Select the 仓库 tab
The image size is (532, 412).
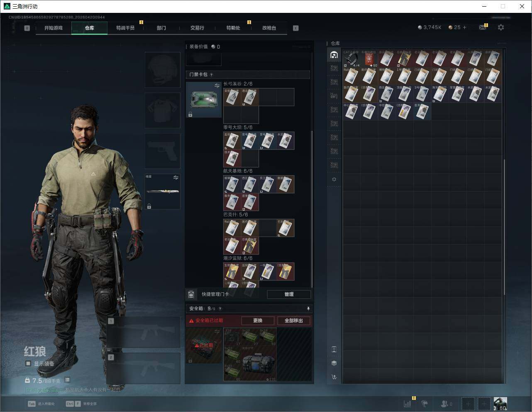[90, 28]
